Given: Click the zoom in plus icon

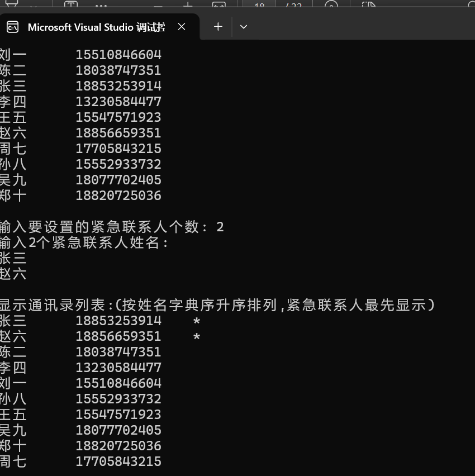Looking at the screenshot, I should pyautogui.click(x=187, y=4).
